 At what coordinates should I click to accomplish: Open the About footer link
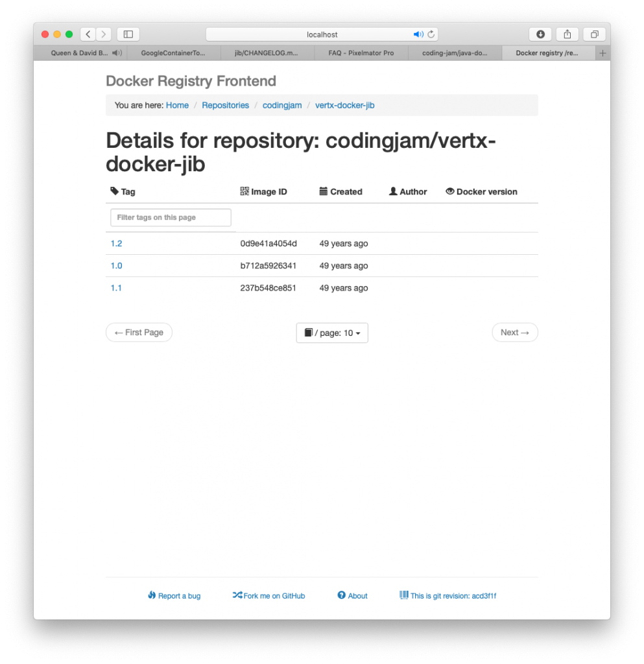coord(358,596)
